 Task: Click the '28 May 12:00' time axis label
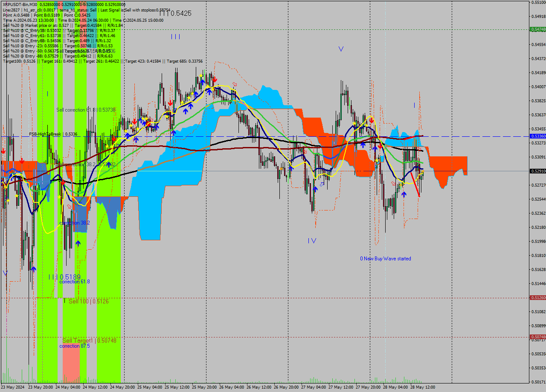tap(423, 387)
